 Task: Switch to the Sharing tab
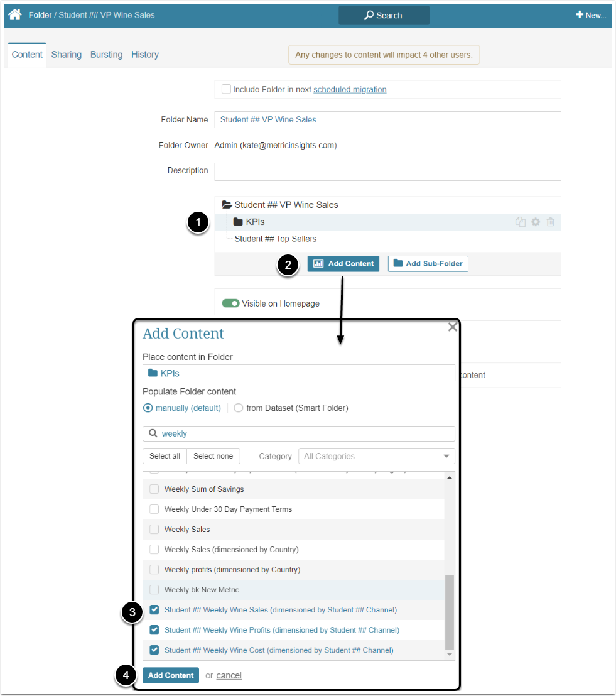[x=67, y=55]
